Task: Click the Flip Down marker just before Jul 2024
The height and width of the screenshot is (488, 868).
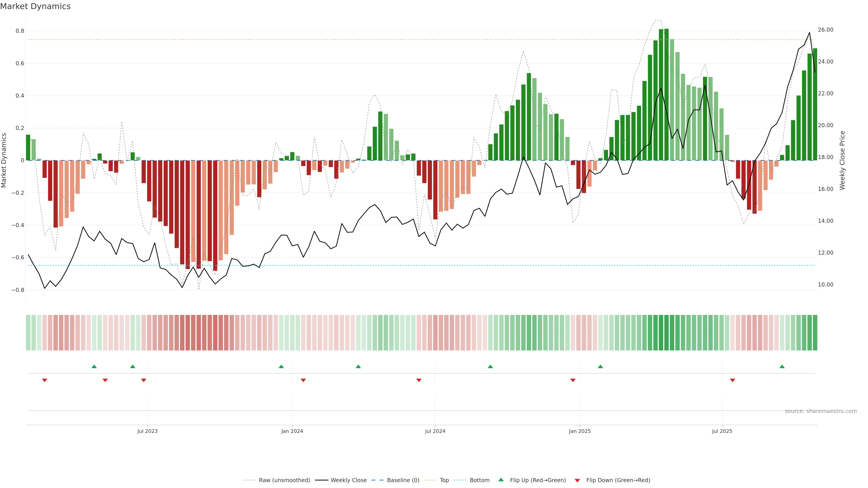Action: click(419, 380)
